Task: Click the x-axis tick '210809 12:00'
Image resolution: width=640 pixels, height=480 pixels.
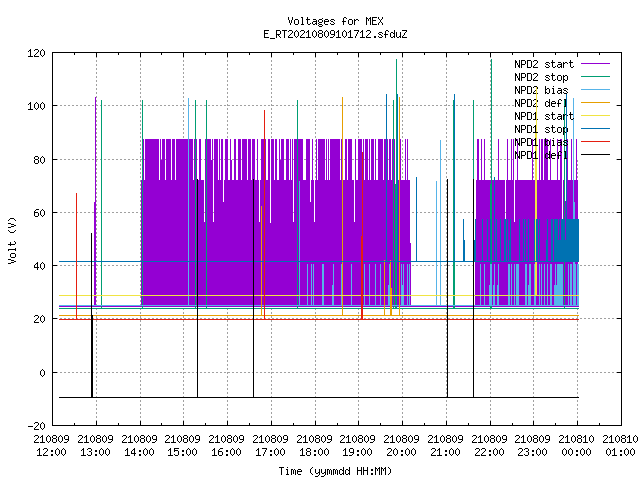Action: click(x=51, y=446)
